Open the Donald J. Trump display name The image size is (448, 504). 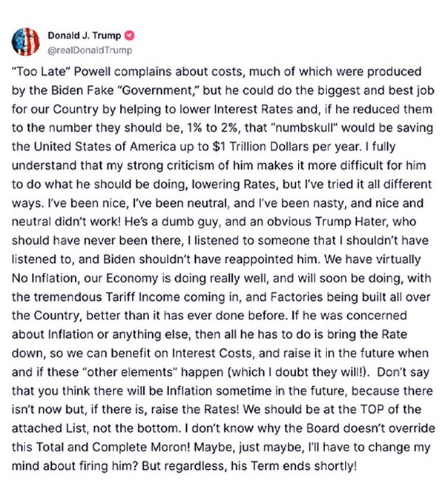coord(79,35)
